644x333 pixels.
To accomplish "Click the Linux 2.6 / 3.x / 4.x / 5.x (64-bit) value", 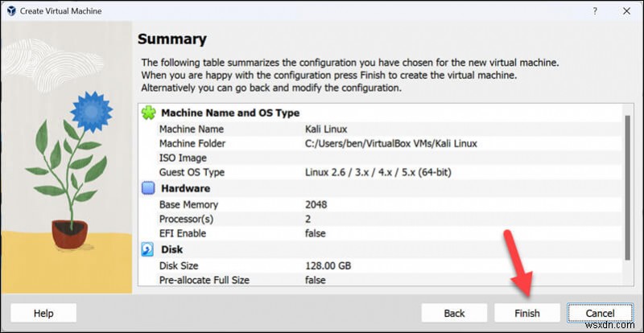I will (378, 172).
